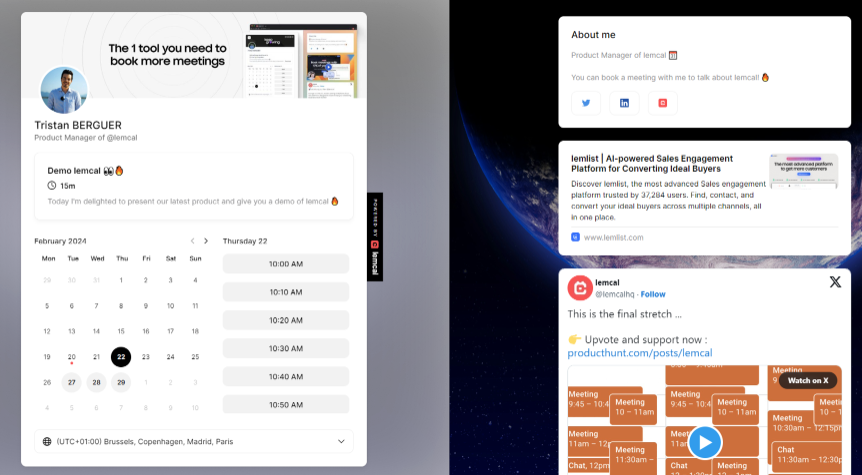Select the 10:00 AM time slot
Image resolution: width=862 pixels, height=475 pixels.
pyautogui.click(x=286, y=264)
